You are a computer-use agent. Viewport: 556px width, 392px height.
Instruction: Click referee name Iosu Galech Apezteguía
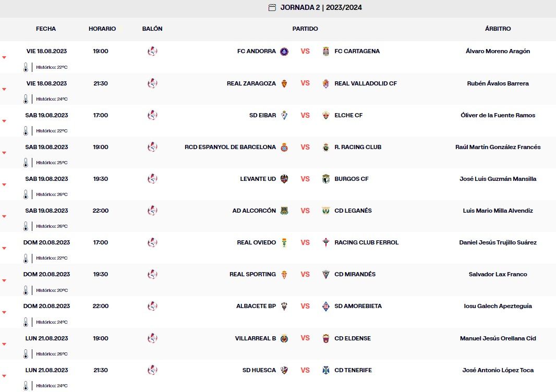click(498, 306)
